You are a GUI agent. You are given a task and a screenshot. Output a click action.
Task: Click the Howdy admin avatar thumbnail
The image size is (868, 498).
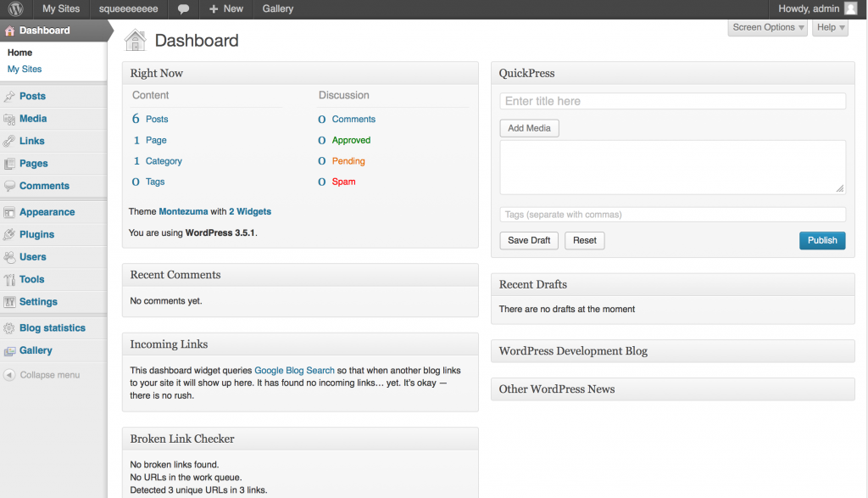(x=850, y=8)
